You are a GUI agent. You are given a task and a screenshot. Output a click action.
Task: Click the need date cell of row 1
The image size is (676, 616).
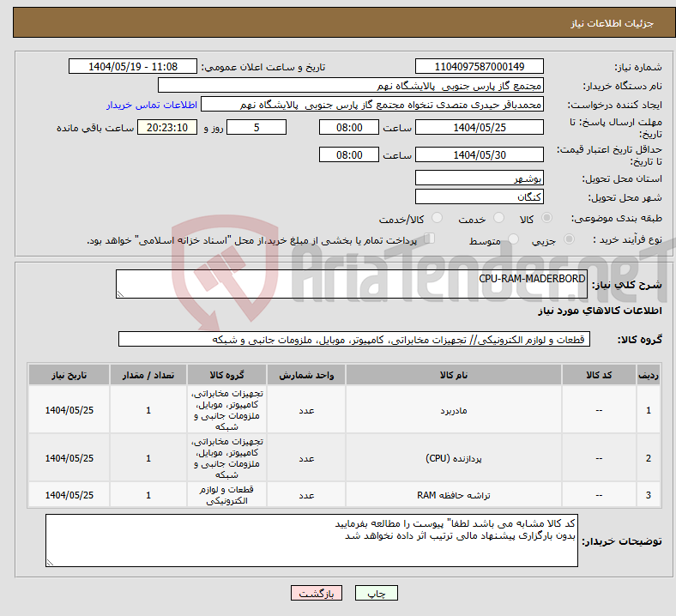coord(69,410)
